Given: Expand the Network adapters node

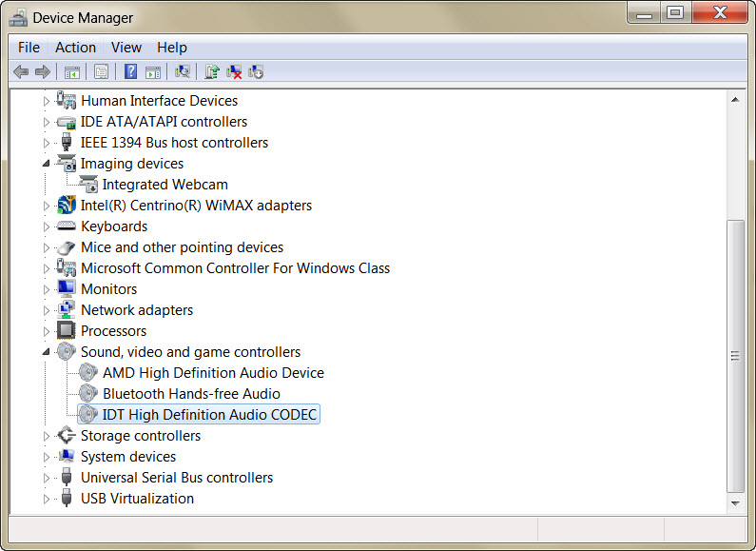Looking at the screenshot, I should click(46, 310).
